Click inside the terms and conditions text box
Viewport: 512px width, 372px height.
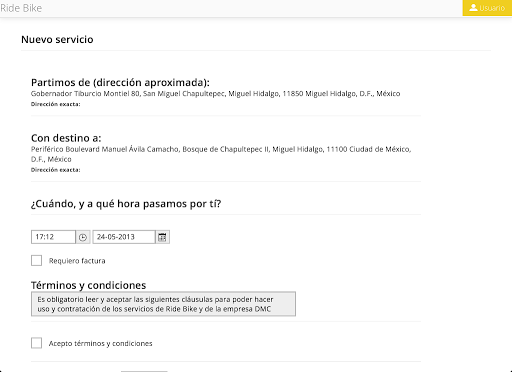coord(163,304)
